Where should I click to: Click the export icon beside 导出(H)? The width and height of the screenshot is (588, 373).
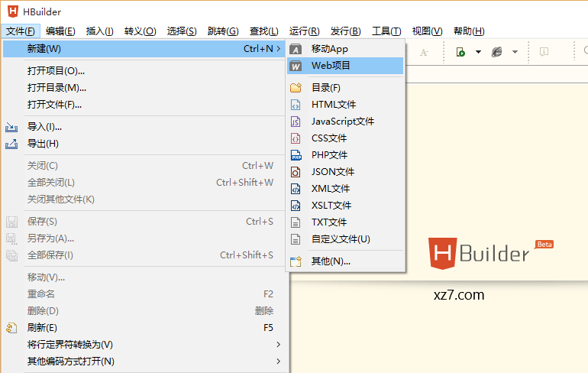[x=11, y=144]
